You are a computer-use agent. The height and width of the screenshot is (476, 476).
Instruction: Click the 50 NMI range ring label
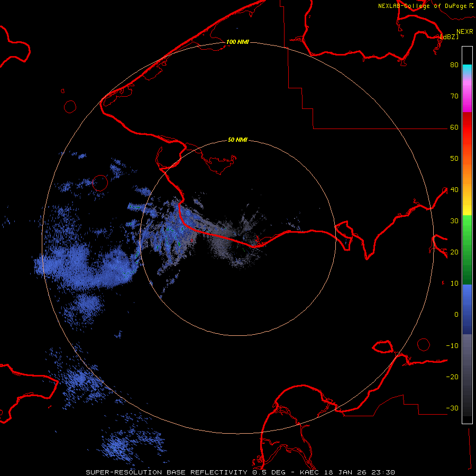pos(237,140)
